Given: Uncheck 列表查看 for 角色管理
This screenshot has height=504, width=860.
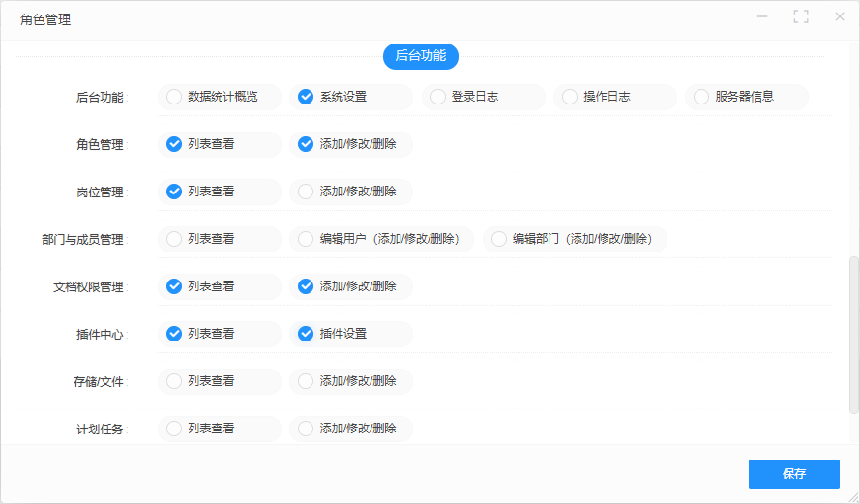Looking at the screenshot, I should coord(174,144).
